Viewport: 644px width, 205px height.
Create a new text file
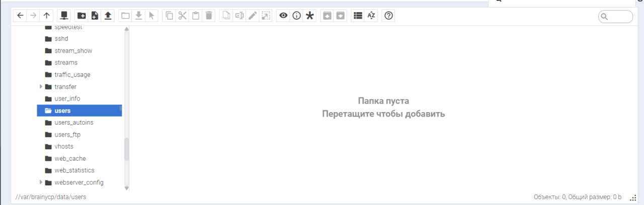95,16
